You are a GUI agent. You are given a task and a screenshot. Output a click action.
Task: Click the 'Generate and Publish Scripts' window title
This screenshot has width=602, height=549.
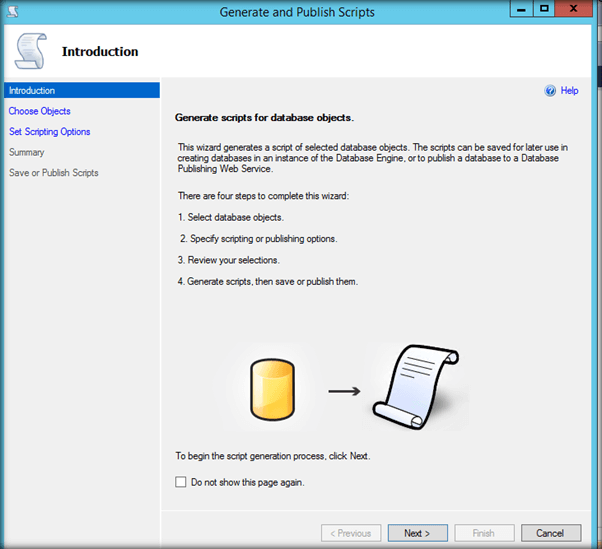click(x=297, y=12)
